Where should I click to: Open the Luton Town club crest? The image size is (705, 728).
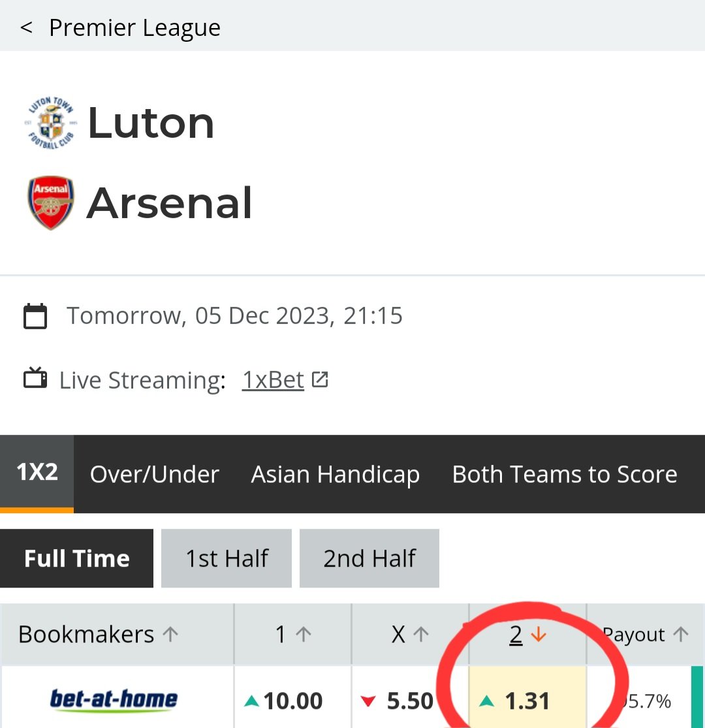pyautogui.click(x=51, y=123)
